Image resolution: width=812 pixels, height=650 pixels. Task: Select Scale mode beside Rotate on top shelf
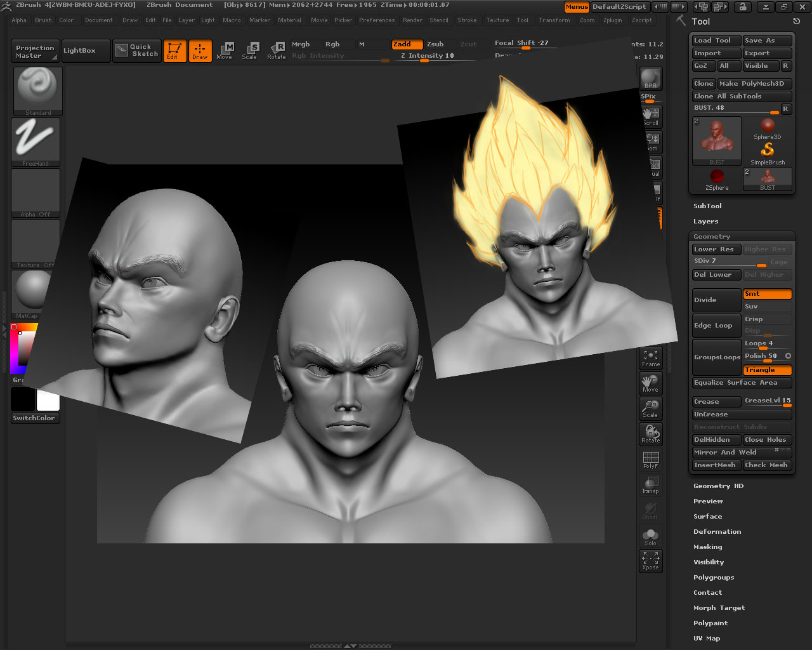click(x=249, y=51)
